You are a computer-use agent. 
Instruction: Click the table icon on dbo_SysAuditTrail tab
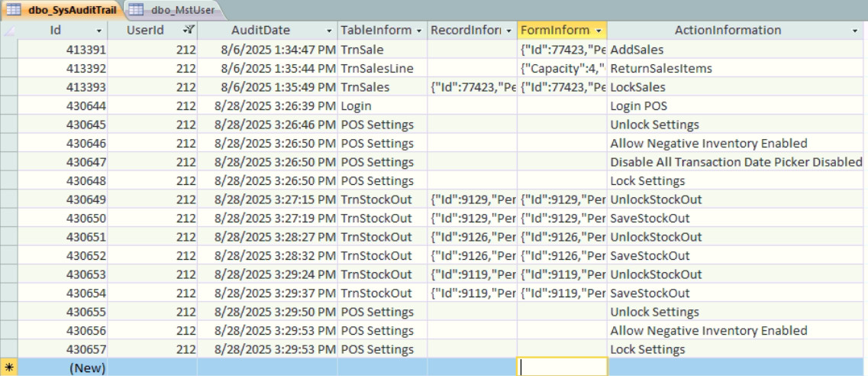pyautogui.click(x=14, y=10)
